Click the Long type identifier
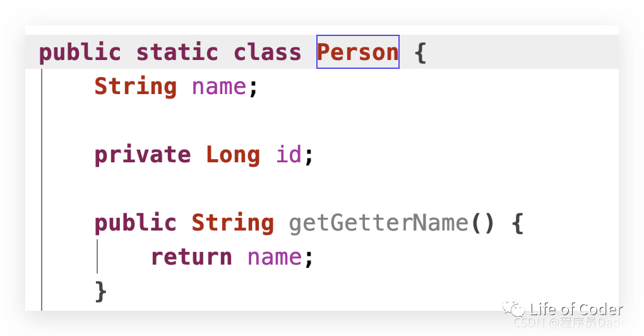644x336 pixels. pos(233,155)
